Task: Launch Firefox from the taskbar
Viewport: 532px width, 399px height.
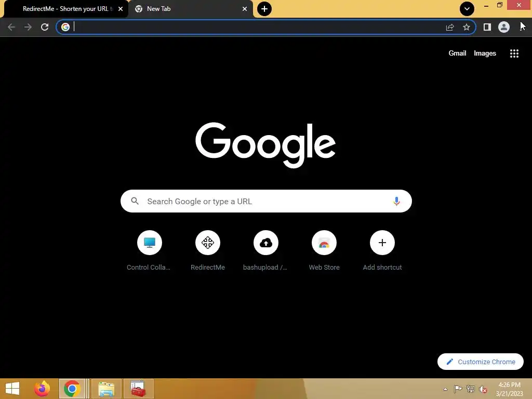Action: (42, 389)
